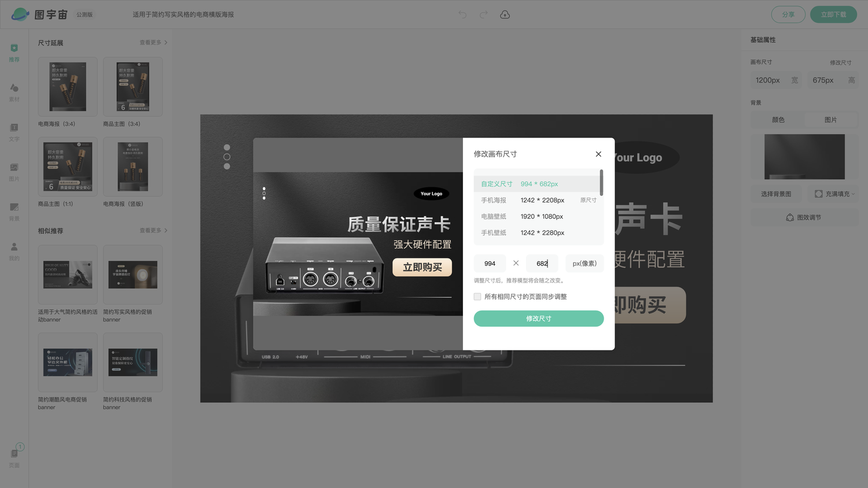Image resolution: width=868 pixels, height=488 pixels.
Task: Click the 图宇宙 planet logo icon
Action: coord(20,14)
